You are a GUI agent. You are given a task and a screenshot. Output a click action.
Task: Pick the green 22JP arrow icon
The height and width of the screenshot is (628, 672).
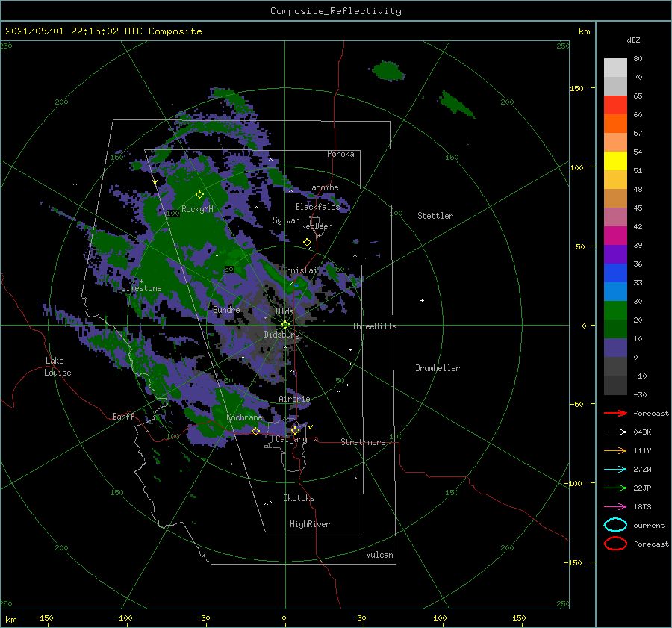click(x=615, y=488)
